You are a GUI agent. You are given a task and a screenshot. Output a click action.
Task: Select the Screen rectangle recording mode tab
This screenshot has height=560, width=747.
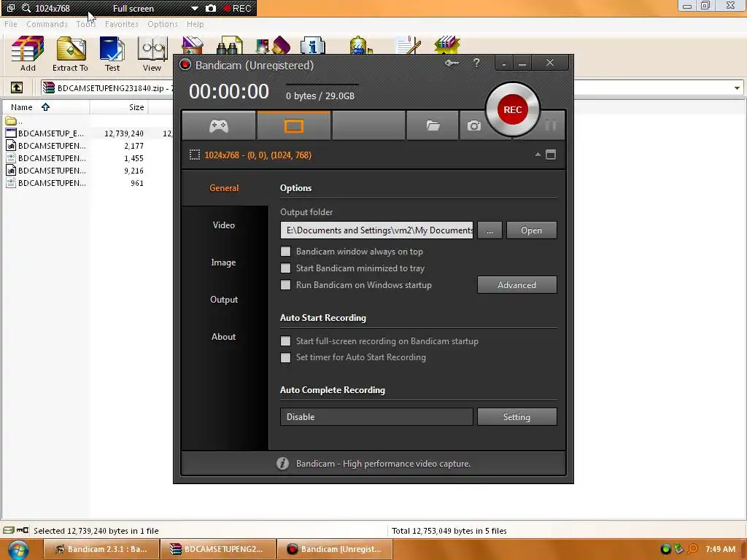tap(293, 125)
